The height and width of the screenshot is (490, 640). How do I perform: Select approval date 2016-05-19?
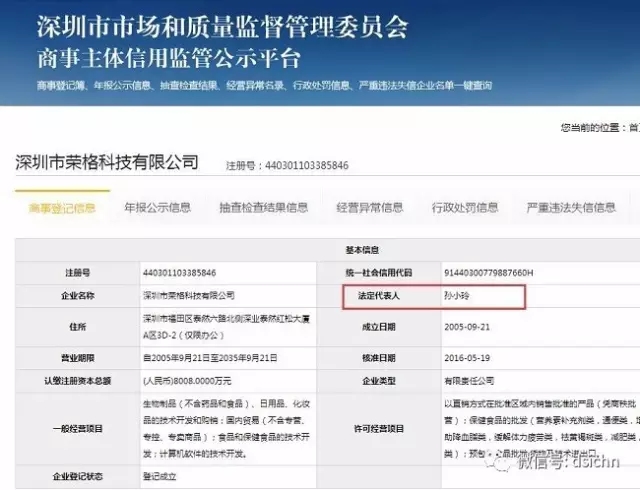467,358
